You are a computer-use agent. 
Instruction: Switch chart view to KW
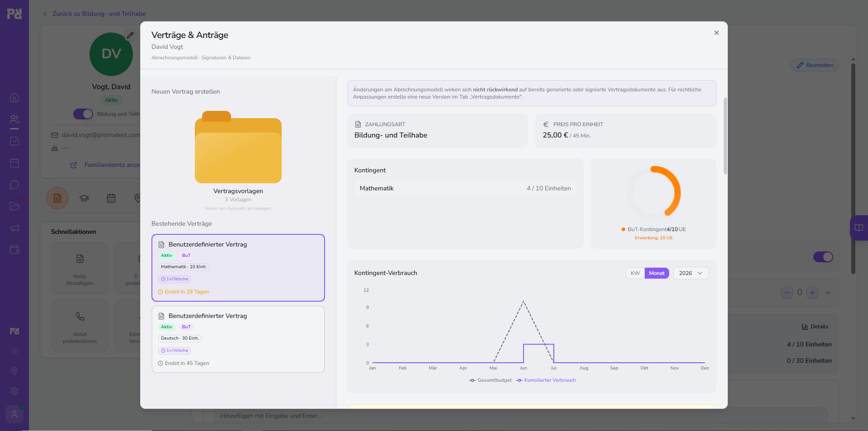coord(635,273)
